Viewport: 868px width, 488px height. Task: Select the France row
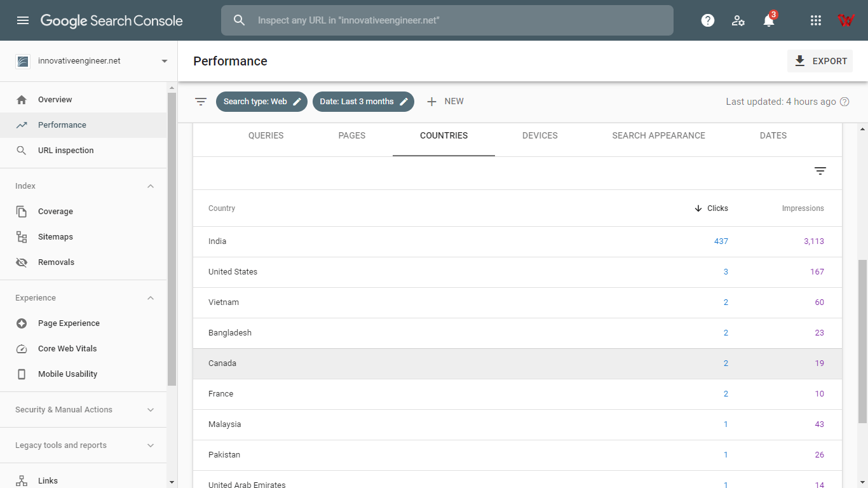click(x=517, y=394)
